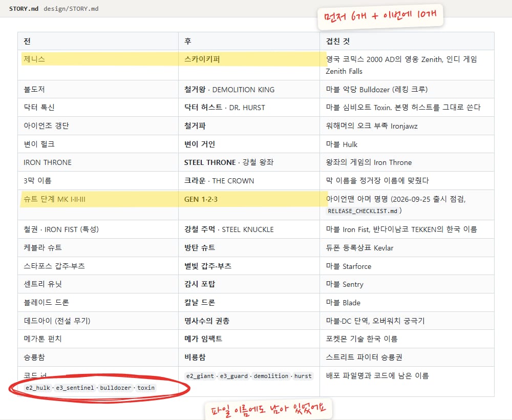Click the 마블·DC 단역, 오버워치 궁극기 cell

coord(407,321)
